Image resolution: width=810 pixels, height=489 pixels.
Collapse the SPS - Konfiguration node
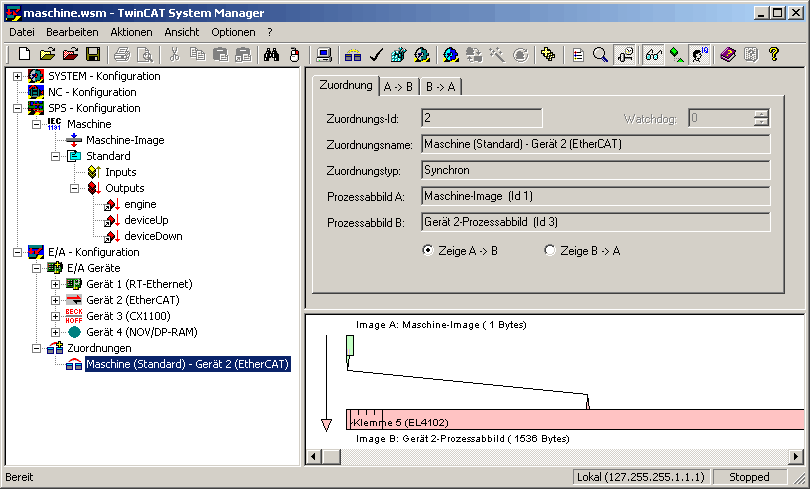click(x=17, y=108)
